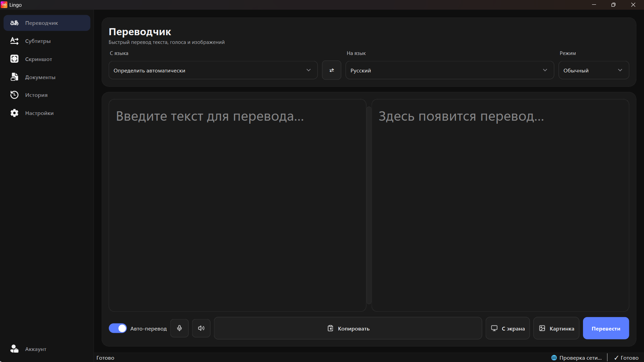644x362 pixels.
Task: Click the heading subtitle Быстрый перевод текста
Action: tap(167, 42)
